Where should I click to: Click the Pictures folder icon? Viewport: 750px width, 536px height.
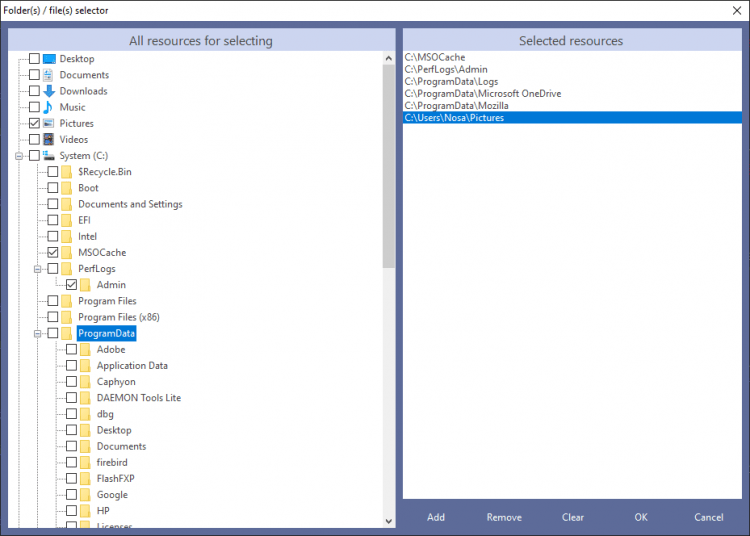coord(49,123)
